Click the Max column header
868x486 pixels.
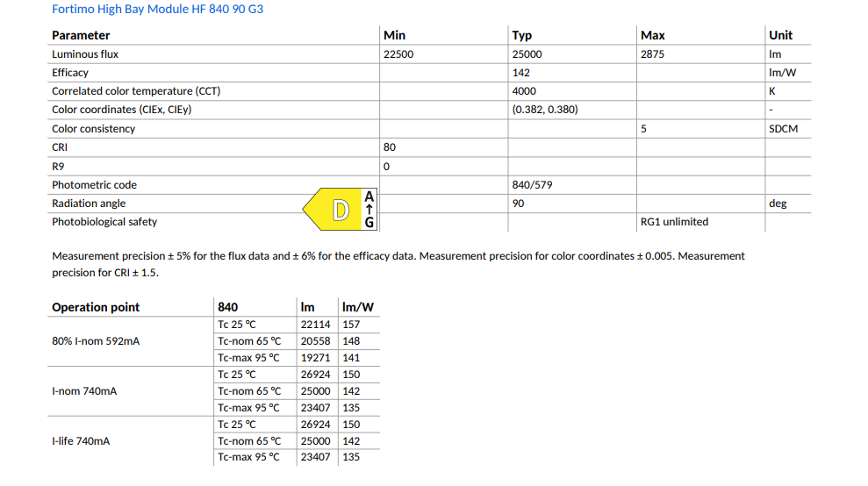tap(653, 35)
